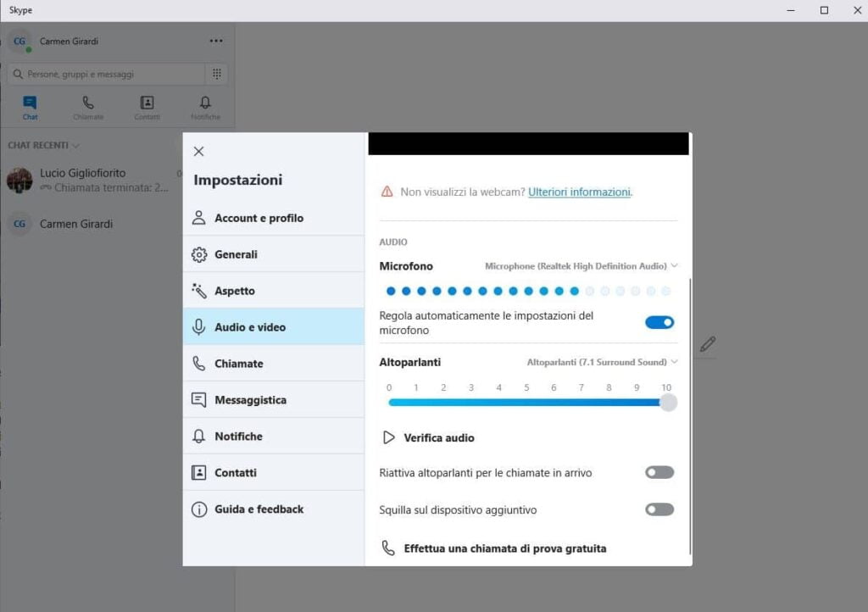Click the Verifica audio label
This screenshot has height=612, width=868.
(x=439, y=437)
